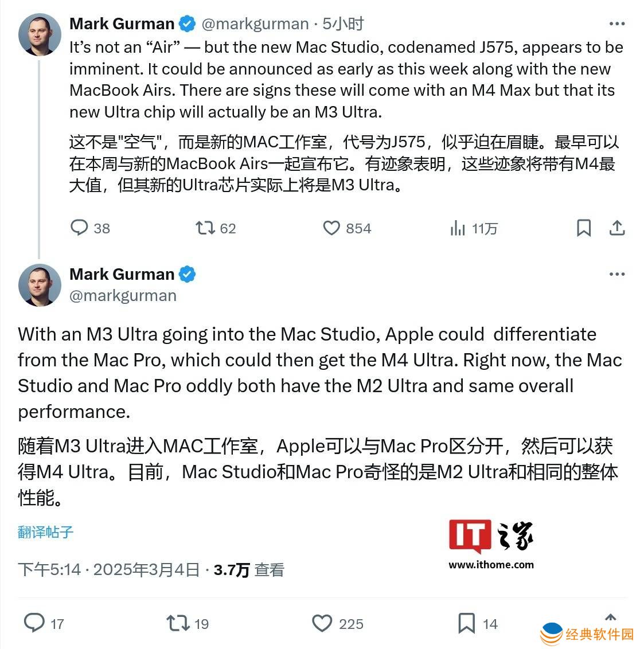Open Mark Gurman's avatar on second tweet
The height and width of the screenshot is (649, 644).
40,285
